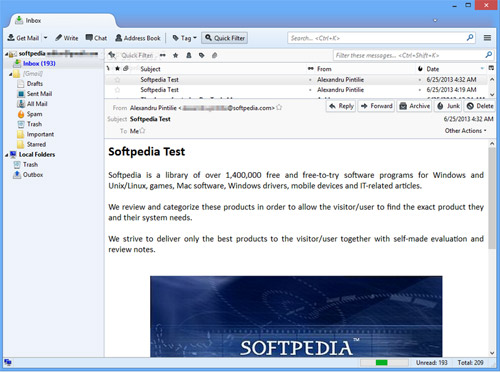Star the first Softpedia Test message

(117, 80)
